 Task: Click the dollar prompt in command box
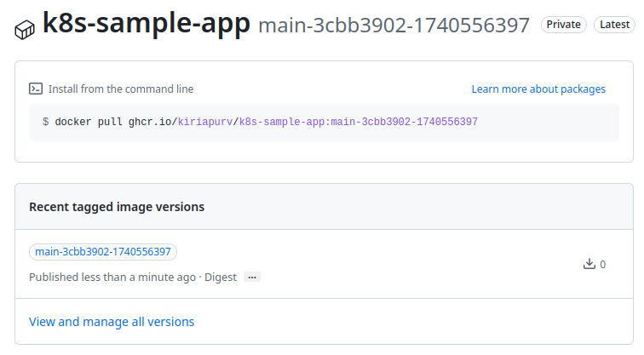(x=46, y=122)
